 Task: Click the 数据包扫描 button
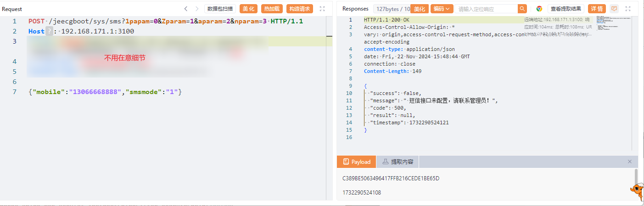pyautogui.click(x=220, y=9)
